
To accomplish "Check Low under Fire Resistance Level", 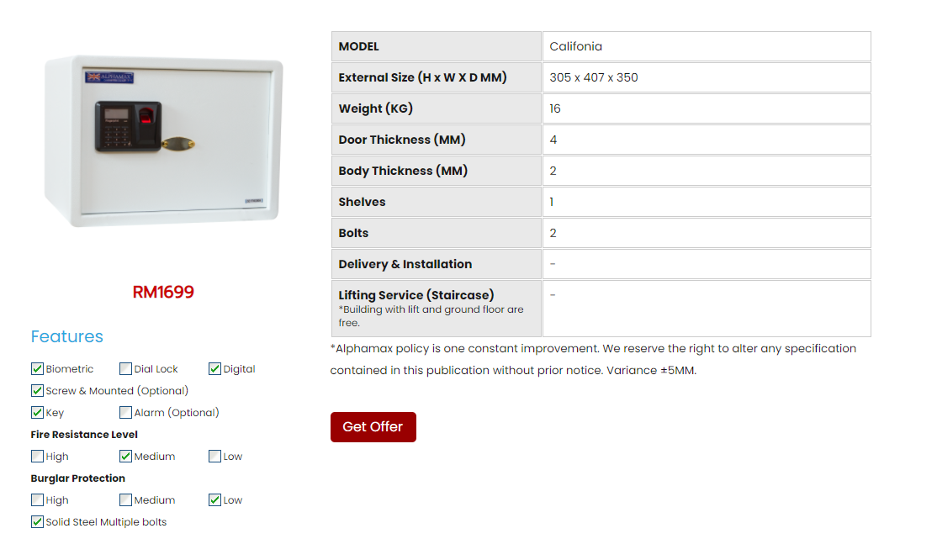I will (214, 457).
